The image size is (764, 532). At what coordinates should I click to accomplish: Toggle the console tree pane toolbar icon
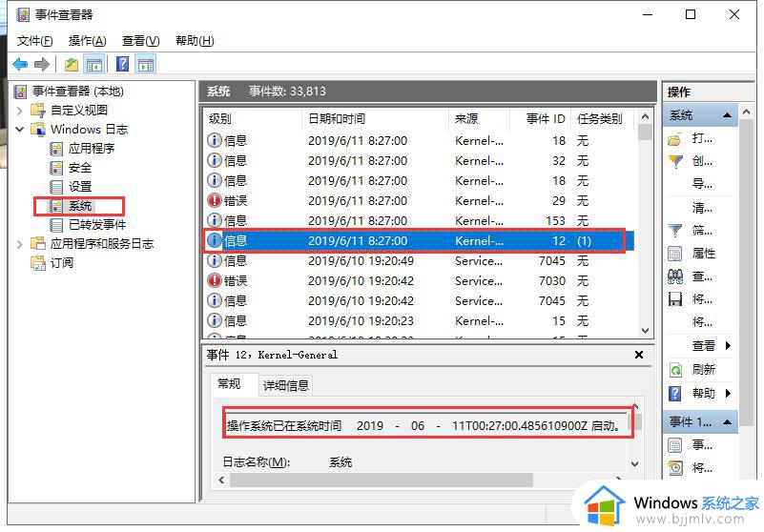94,64
